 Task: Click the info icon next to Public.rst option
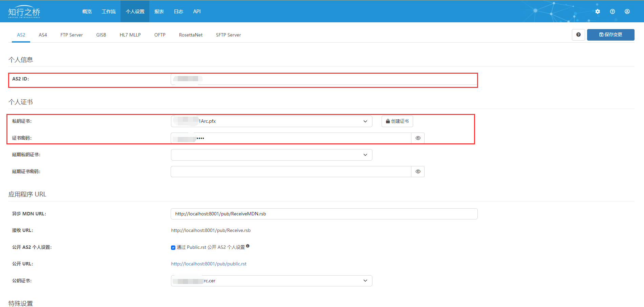click(x=248, y=246)
